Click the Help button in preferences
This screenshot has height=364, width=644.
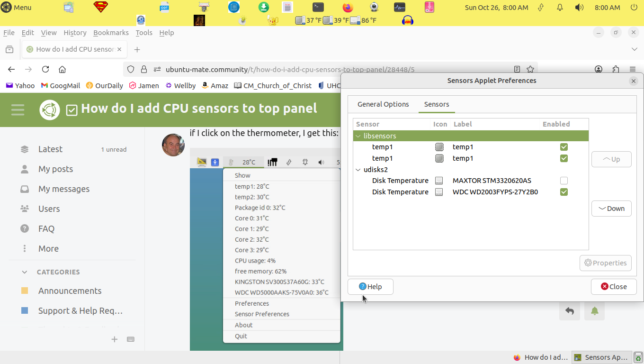point(370,286)
